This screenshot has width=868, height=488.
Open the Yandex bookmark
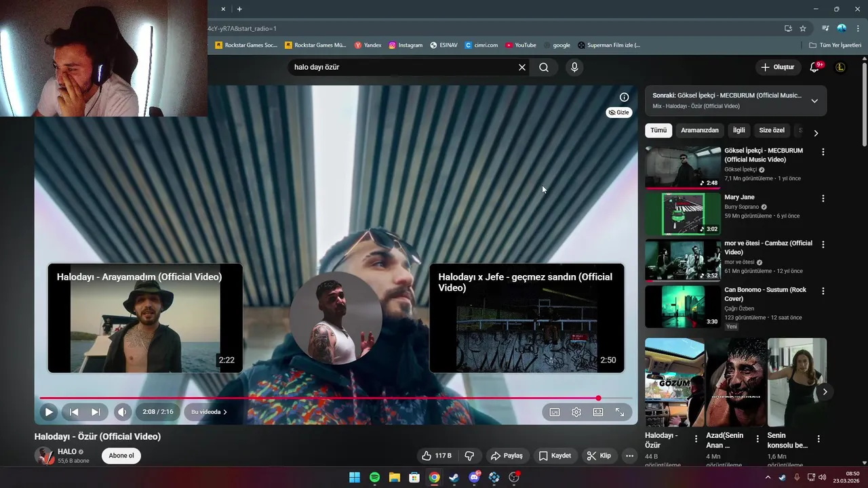pos(368,45)
